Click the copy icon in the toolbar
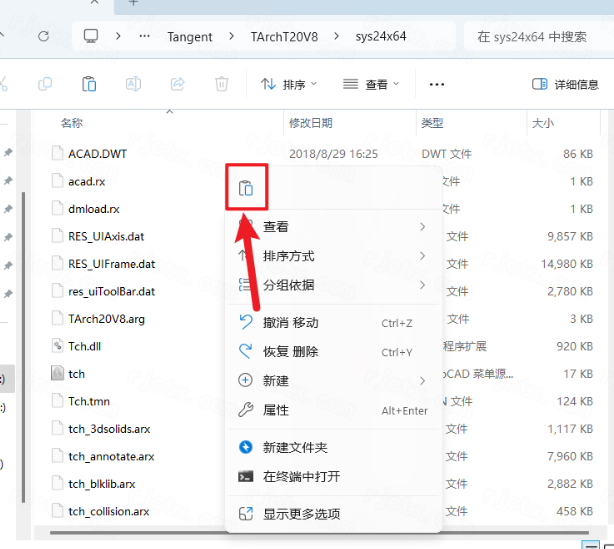 [x=45, y=84]
